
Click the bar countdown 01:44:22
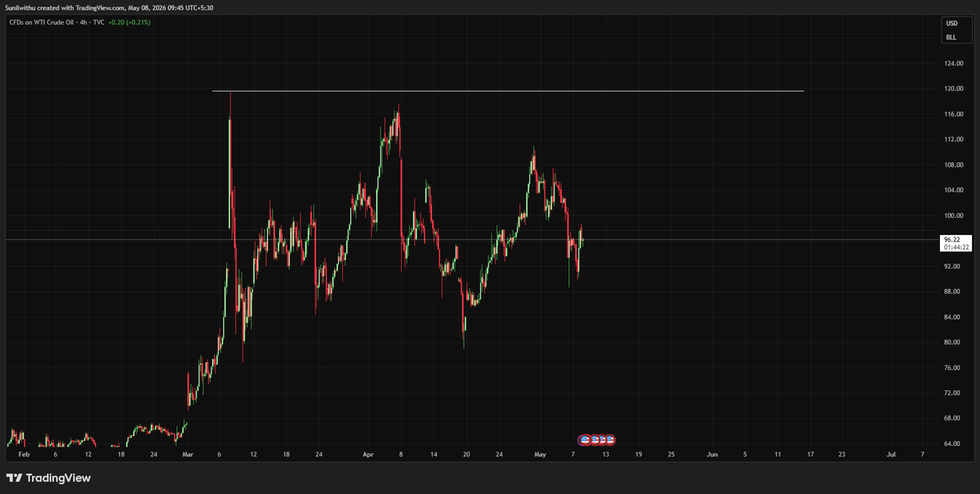coord(955,247)
